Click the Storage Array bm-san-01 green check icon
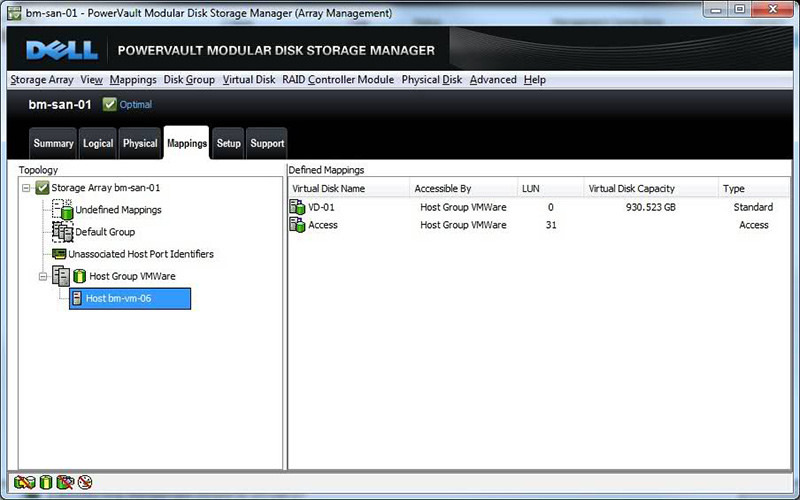Screen dimensions: 800x500 point(42,188)
